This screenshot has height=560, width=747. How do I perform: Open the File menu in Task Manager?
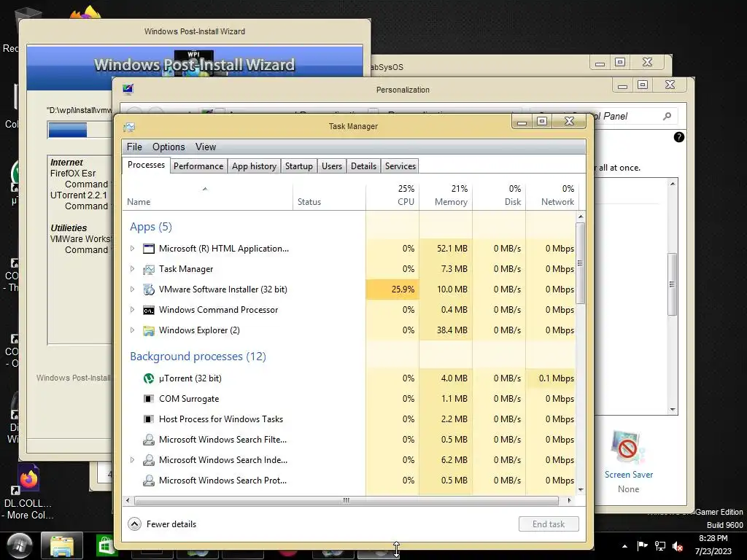134,147
